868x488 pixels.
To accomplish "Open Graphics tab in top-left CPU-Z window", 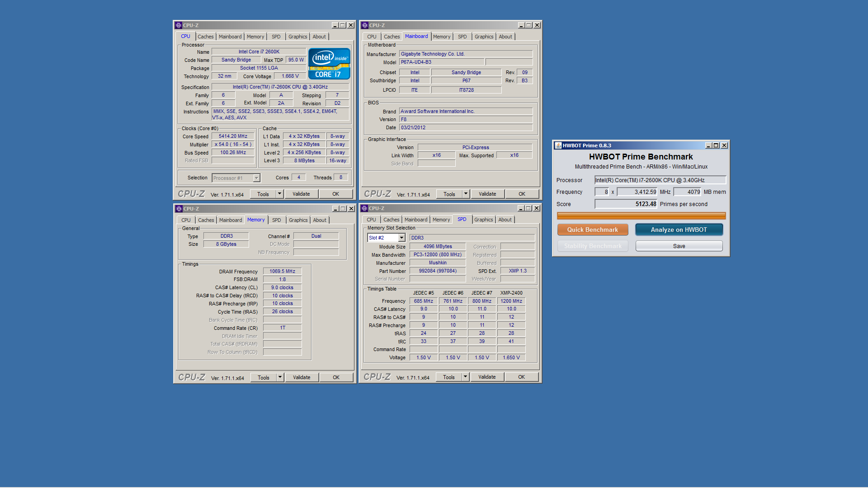I will [x=297, y=37].
